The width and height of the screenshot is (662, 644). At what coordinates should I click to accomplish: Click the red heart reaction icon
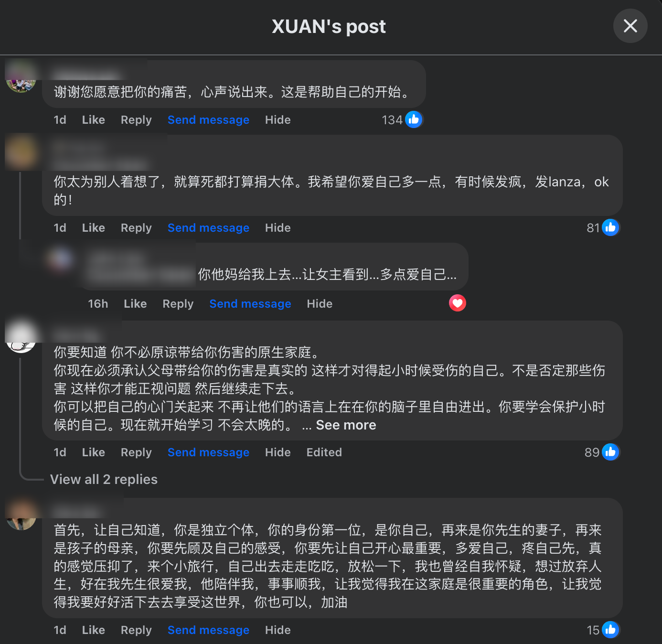(457, 303)
